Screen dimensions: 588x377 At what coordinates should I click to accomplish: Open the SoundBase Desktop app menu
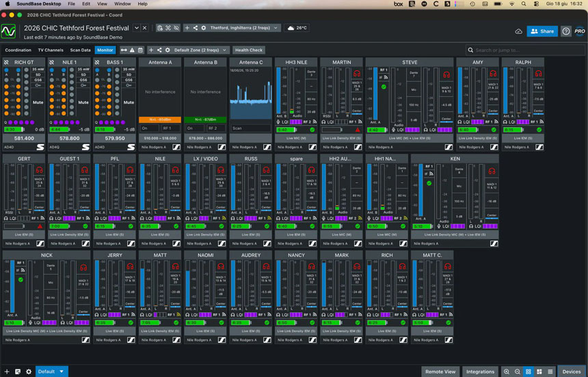tap(38, 3)
